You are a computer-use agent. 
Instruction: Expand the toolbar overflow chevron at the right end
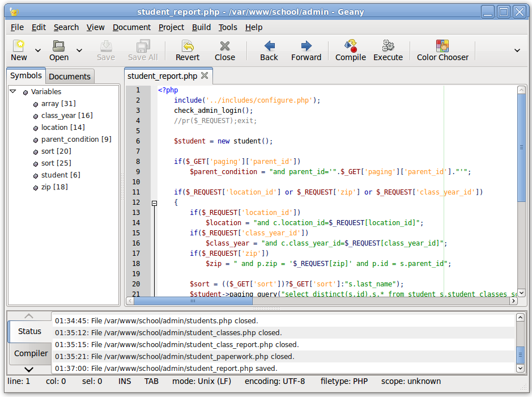click(517, 50)
